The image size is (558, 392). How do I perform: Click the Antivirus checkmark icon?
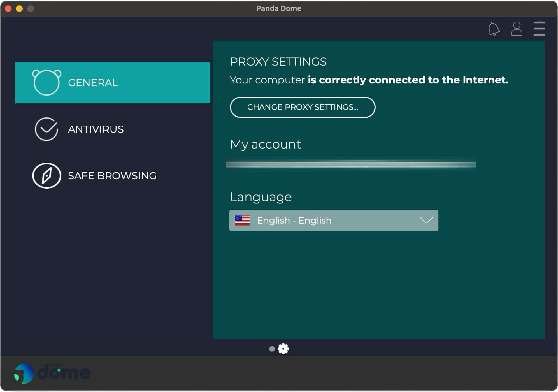point(46,129)
